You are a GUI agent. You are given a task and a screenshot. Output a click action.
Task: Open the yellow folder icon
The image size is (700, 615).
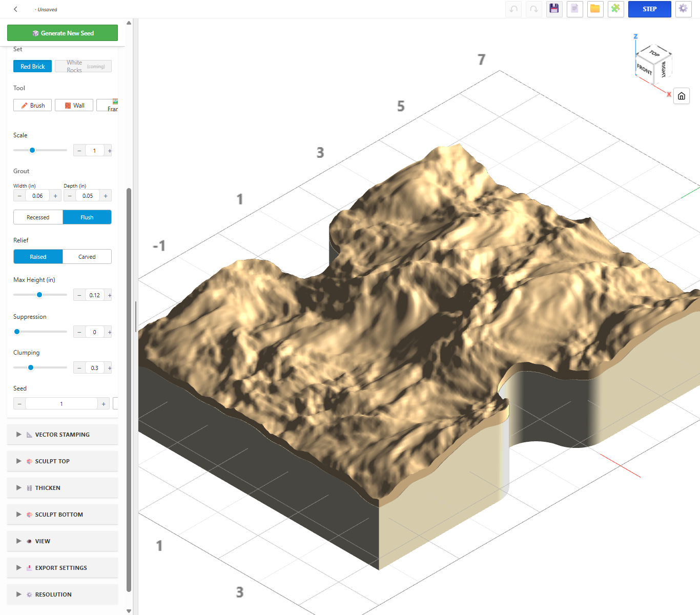[x=595, y=9]
